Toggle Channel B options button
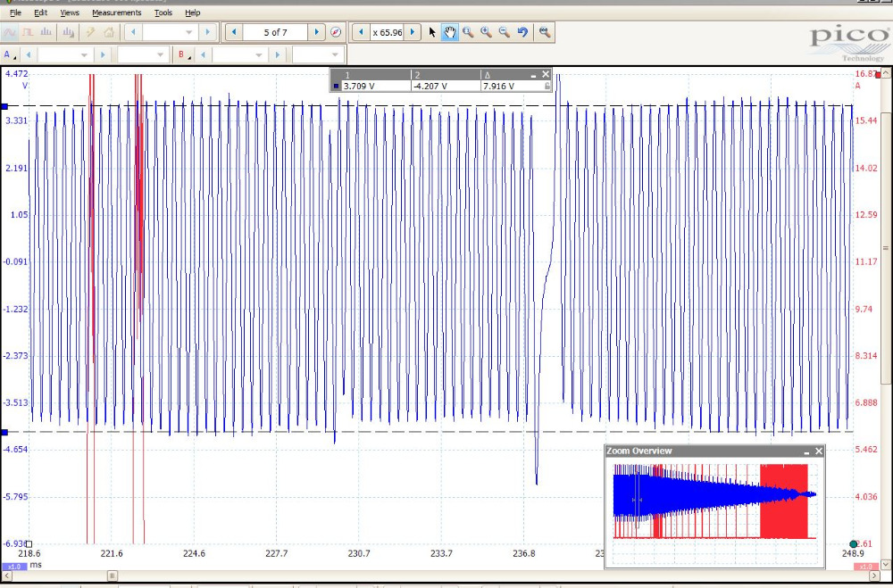The image size is (893, 588). [x=182, y=54]
